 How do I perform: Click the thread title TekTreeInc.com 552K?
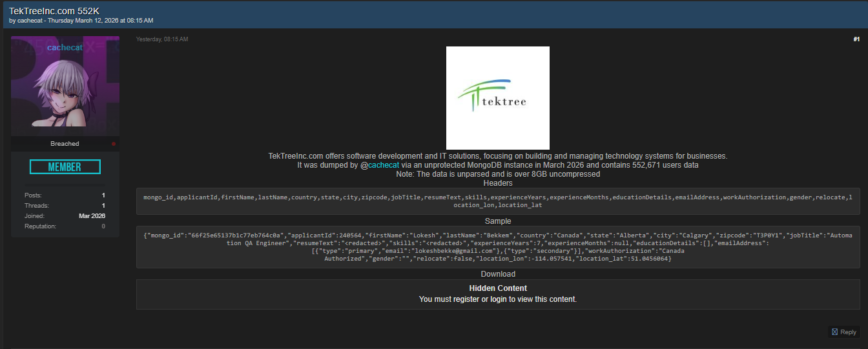[x=54, y=11]
